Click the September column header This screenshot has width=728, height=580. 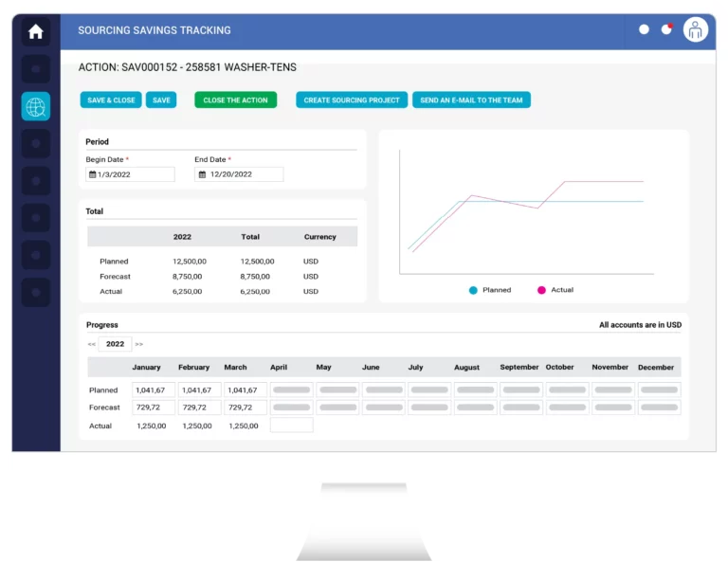(x=519, y=367)
